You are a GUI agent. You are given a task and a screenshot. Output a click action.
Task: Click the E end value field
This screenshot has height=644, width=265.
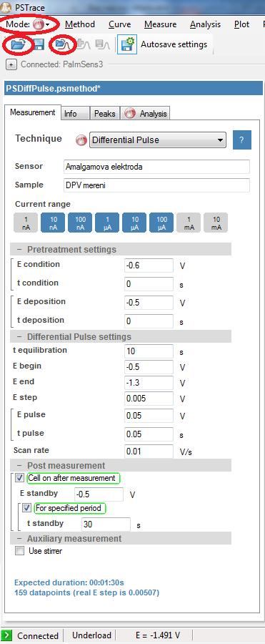point(149,383)
